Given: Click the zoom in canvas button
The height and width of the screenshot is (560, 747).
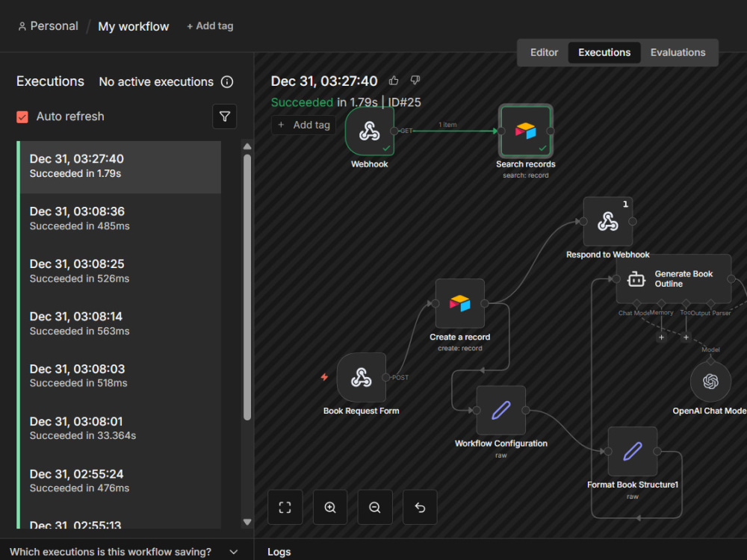Looking at the screenshot, I should (330, 507).
